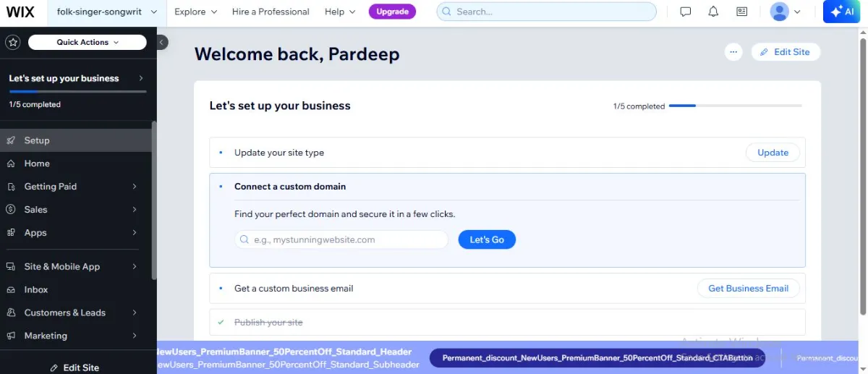Open Let's set up your business sidebar arrow
This screenshot has height=374, width=868.
(x=141, y=78)
